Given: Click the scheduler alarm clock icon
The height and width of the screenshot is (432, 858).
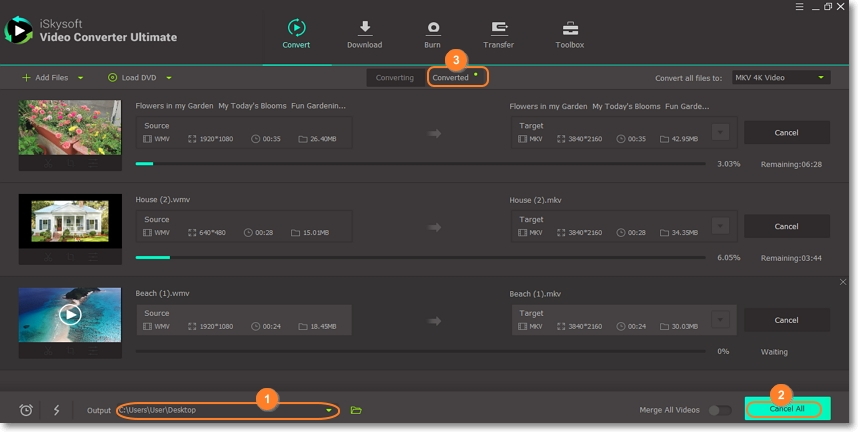Looking at the screenshot, I should (x=26, y=410).
